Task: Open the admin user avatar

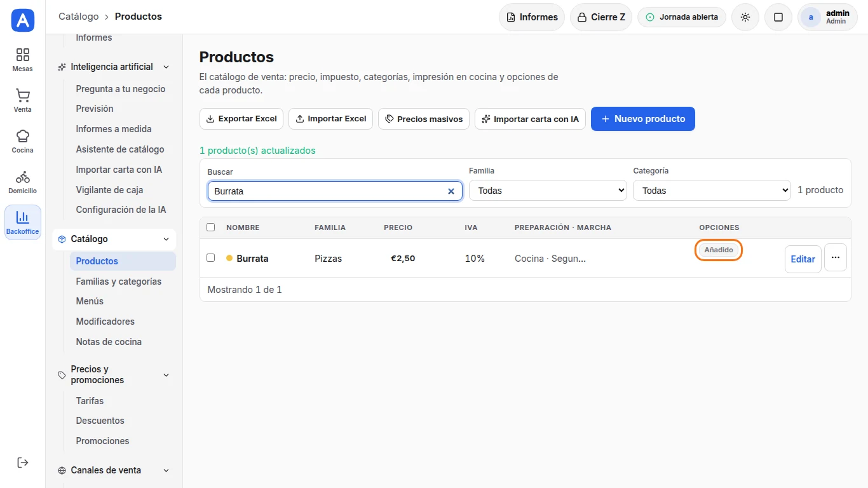Action: pos(811,17)
